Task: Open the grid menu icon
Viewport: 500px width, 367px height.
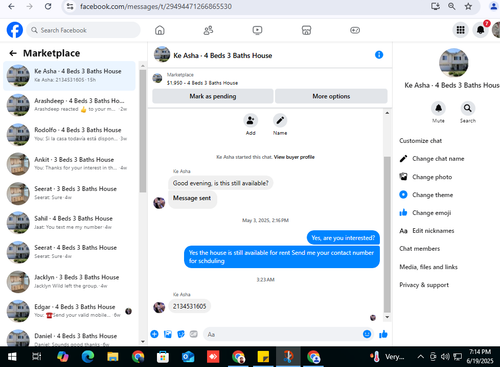Action: [460, 30]
